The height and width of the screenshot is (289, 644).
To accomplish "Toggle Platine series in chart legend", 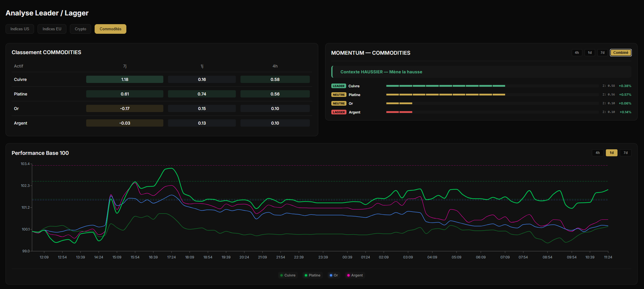I will [x=312, y=275].
